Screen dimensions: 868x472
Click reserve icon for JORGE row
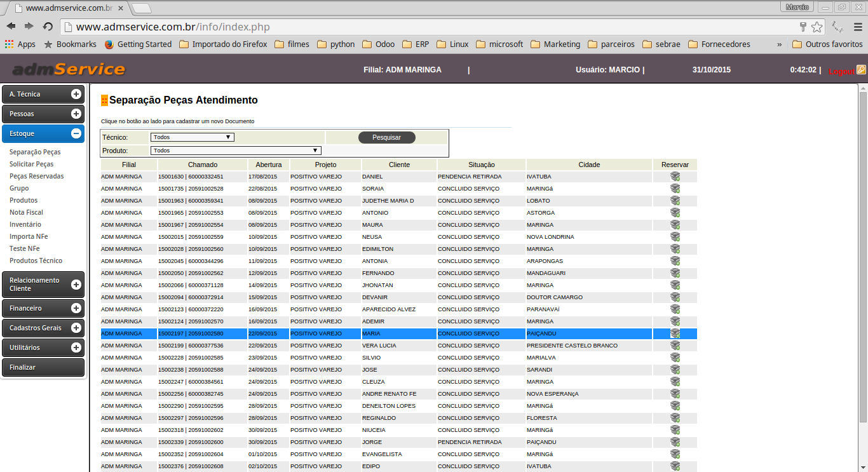[675, 442]
